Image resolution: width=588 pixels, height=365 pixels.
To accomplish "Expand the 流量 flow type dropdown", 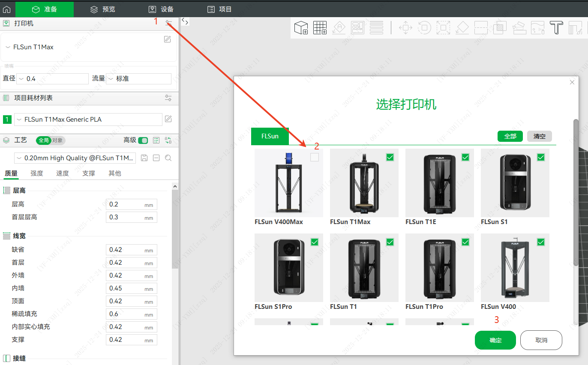I will click(x=138, y=79).
